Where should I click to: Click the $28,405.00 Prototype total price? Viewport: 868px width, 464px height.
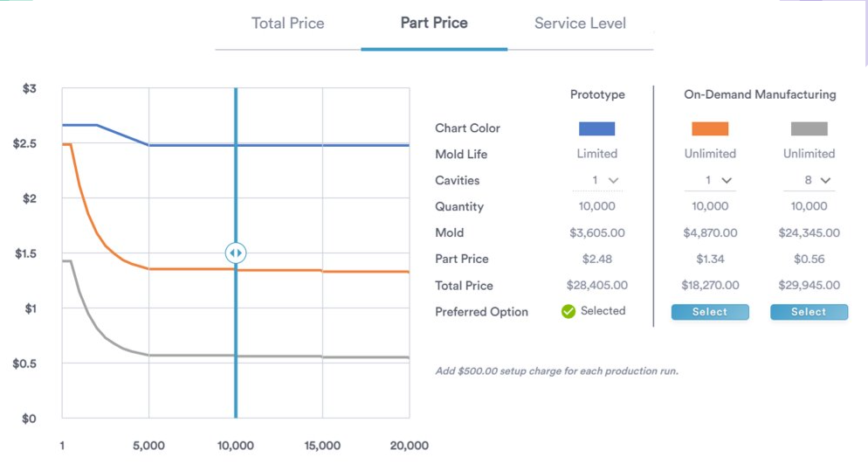tap(597, 286)
